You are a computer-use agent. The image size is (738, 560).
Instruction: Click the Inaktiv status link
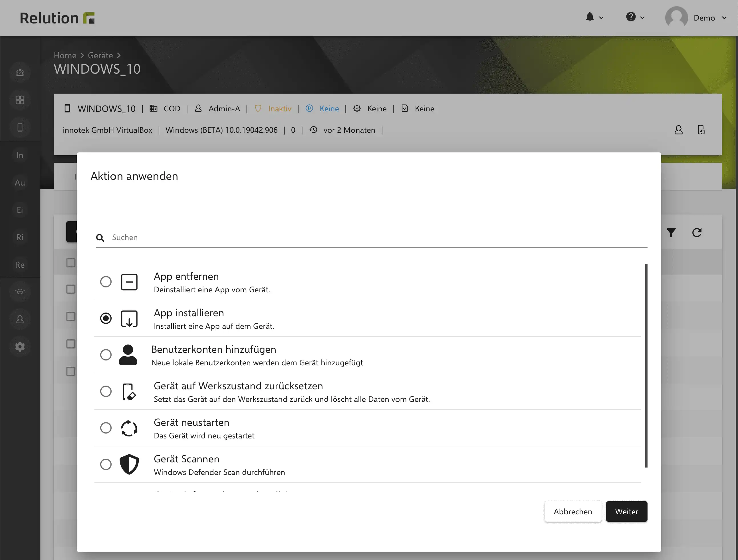tap(280, 109)
